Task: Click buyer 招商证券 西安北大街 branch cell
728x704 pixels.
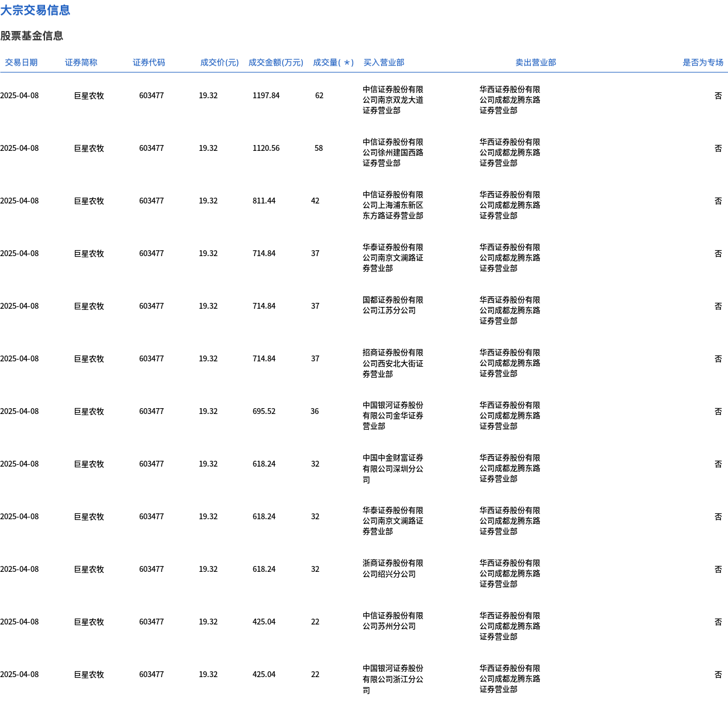Action: pos(393,363)
